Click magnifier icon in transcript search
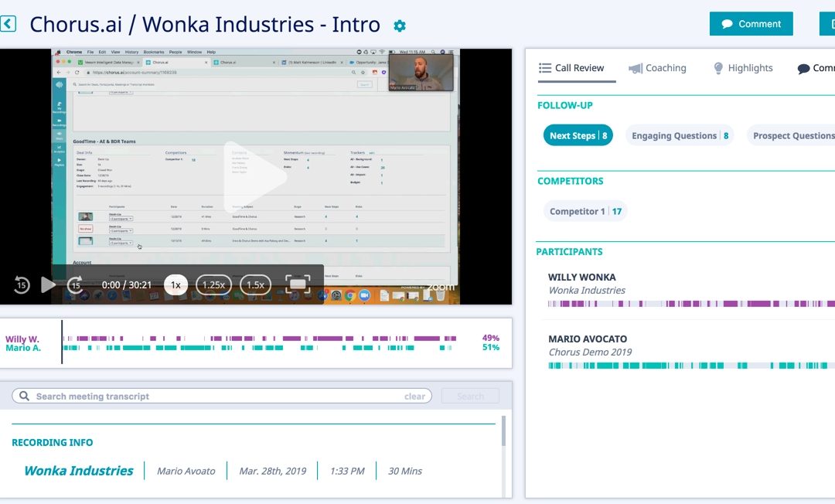The height and width of the screenshot is (504, 835). [24, 396]
